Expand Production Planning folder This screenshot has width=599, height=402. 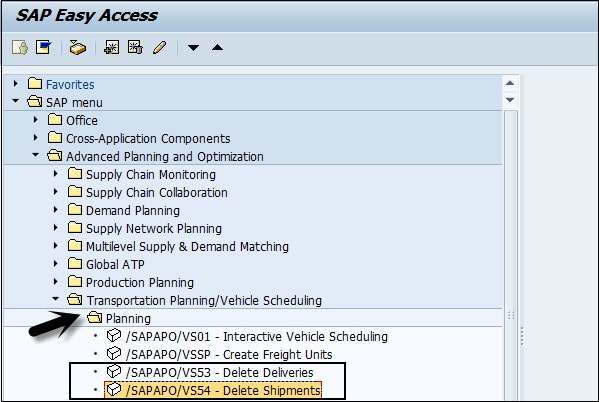tap(56, 281)
